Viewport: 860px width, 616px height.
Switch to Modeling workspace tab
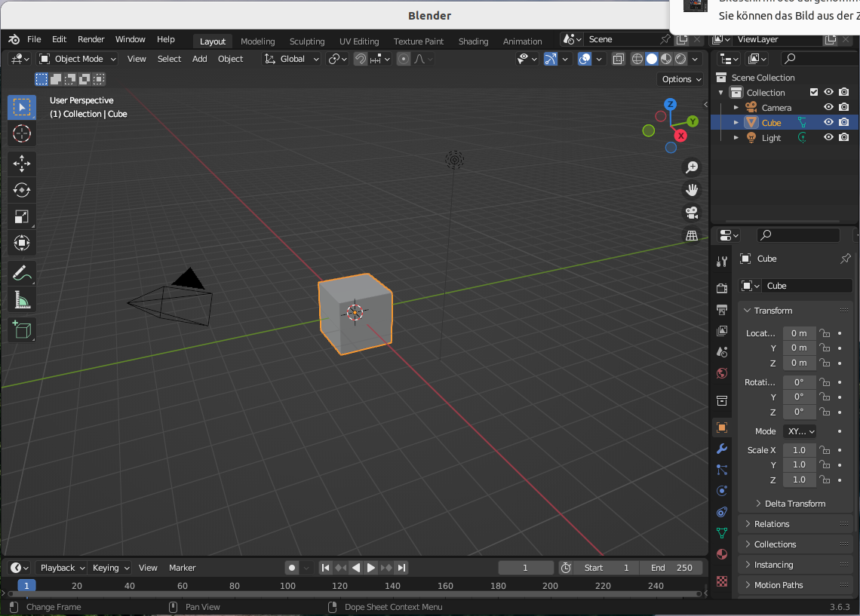(x=258, y=41)
